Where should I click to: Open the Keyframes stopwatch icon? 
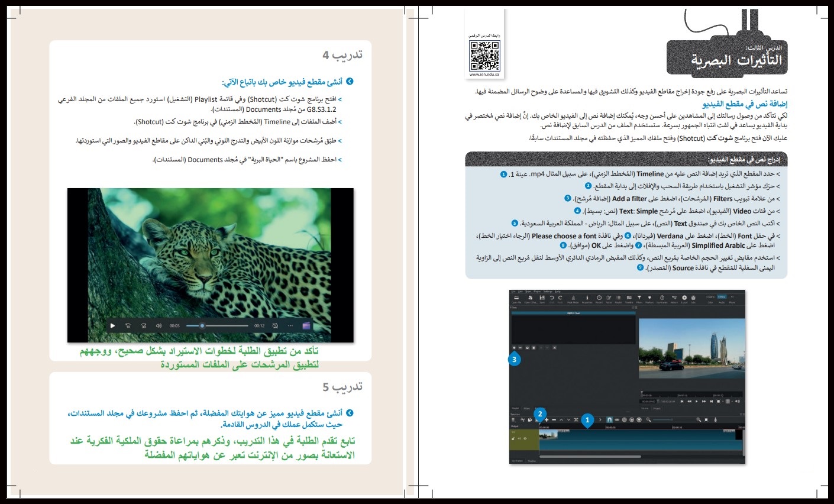[662, 298]
